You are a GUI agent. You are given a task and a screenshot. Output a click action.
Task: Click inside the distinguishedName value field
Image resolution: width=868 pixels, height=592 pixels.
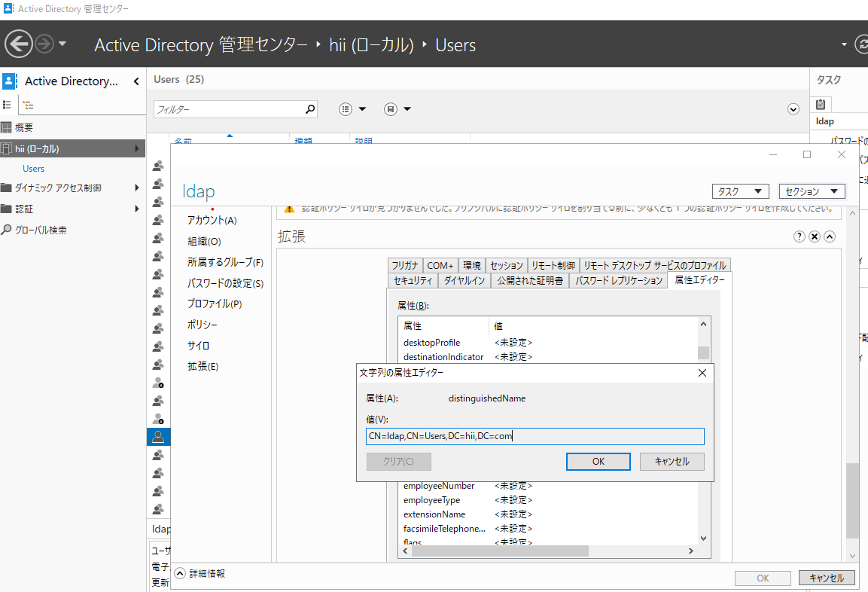(x=535, y=436)
